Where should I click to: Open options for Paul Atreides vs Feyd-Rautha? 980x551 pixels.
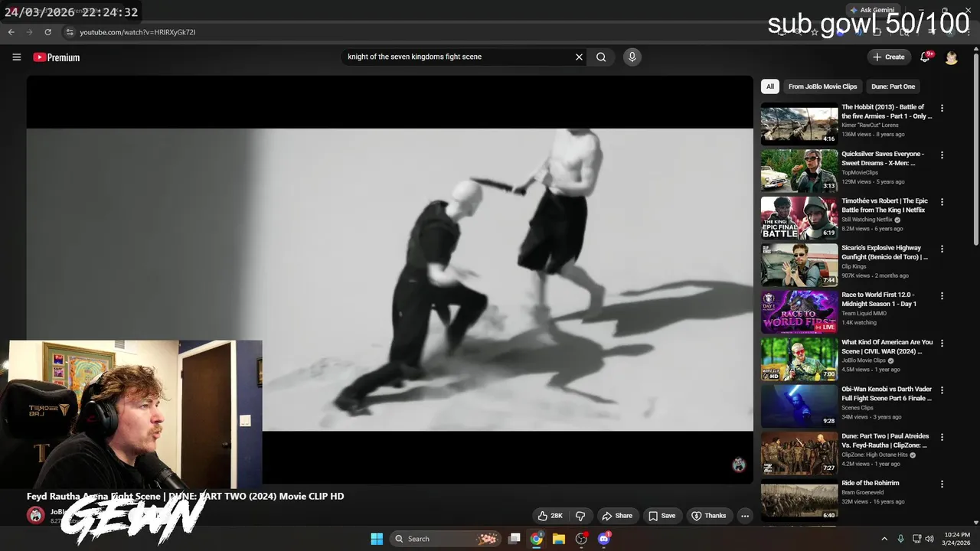tap(942, 437)
